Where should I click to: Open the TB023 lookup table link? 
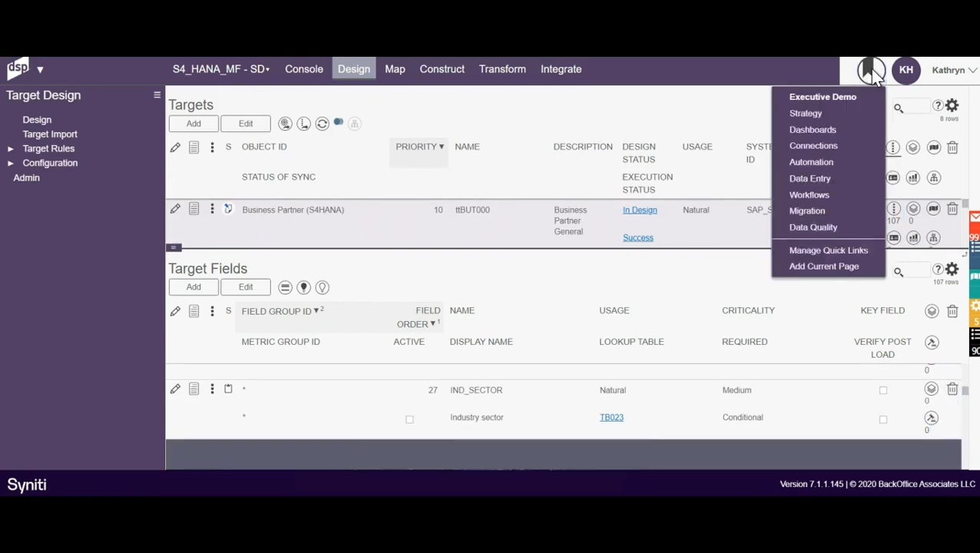[611, 417]
